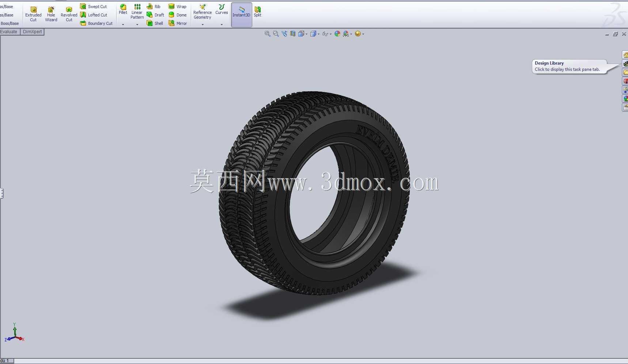The image size is (628, 364).
Task: Click the Apply Scene icon
Action: coord(346,34)
